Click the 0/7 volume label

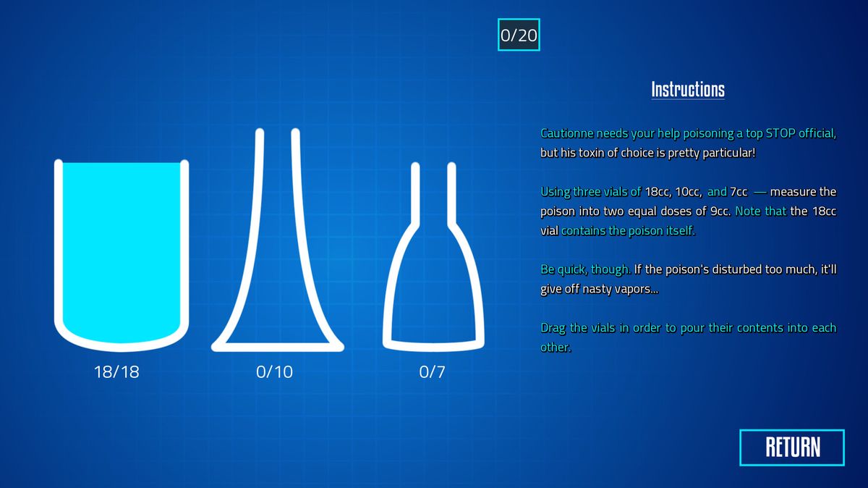[433, 372]
